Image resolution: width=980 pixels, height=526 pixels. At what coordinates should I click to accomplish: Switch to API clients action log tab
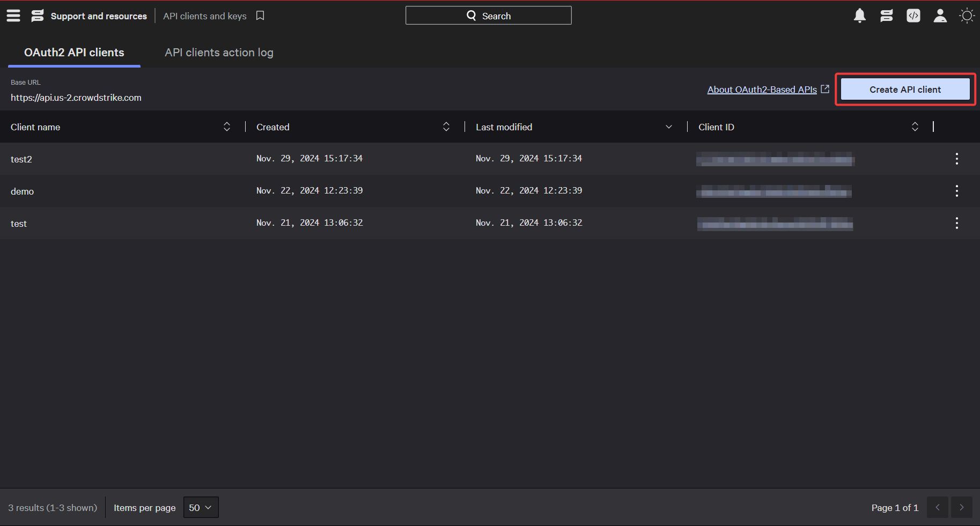(219, 53)
